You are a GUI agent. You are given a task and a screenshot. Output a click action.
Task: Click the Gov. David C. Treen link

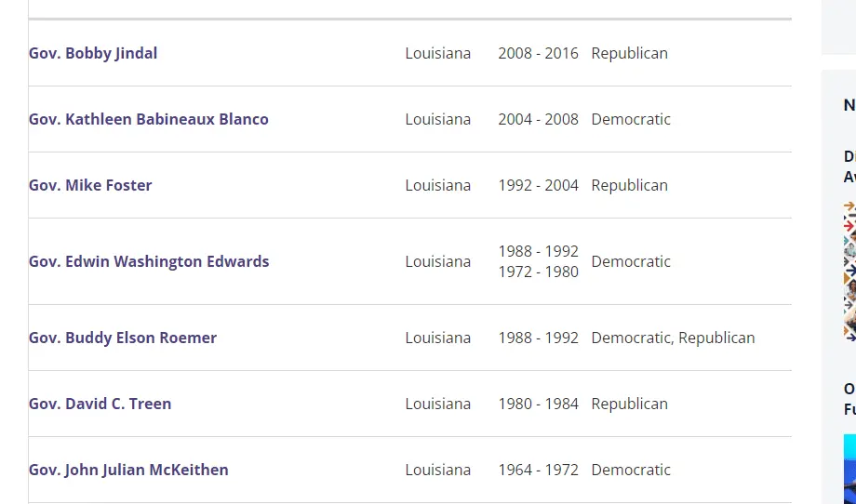click(x=100, y=404)
